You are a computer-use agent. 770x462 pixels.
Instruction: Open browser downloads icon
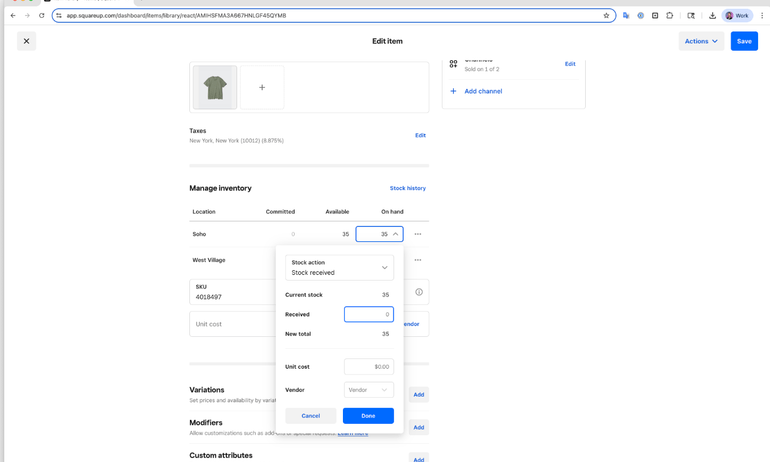click(712, 16)
